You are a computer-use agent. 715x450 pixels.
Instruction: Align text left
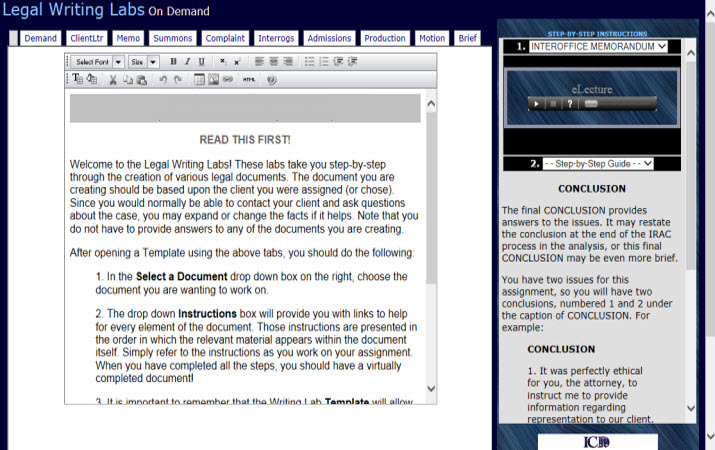[259, 62]
